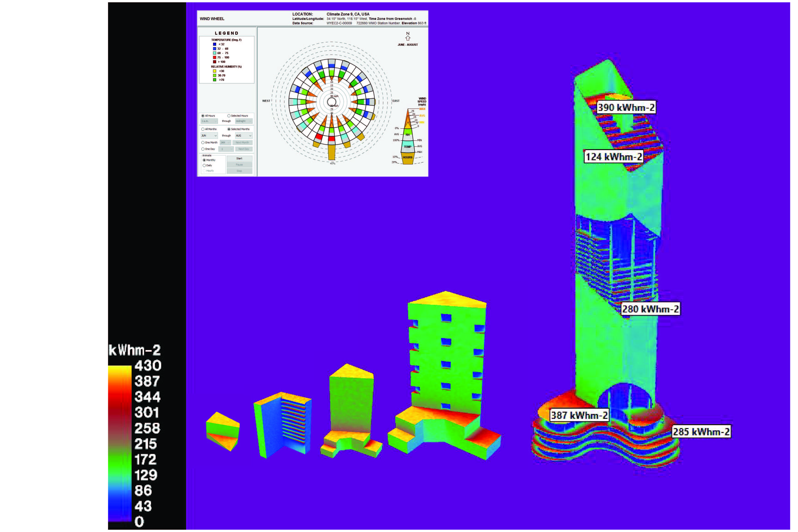Click the HOURS segment of wind key
Screen dimensions: 798x532
coord(408,157)
